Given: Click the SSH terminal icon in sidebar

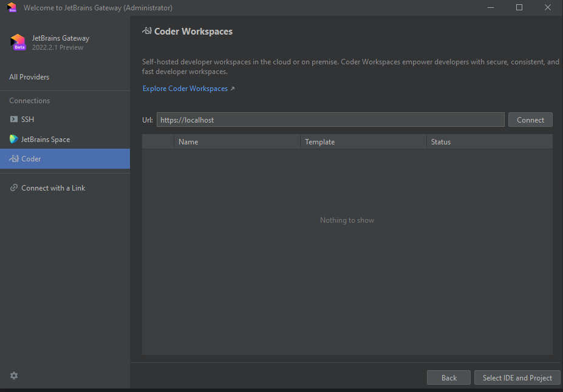Looking at the screenshot, I should (13, 119).
